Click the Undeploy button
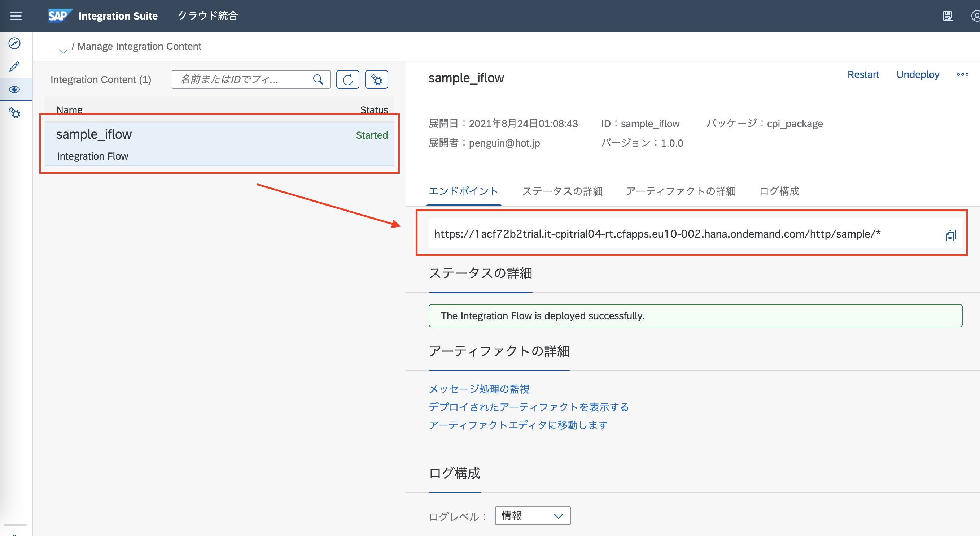The image size is (980, 536). [x=918, y=75]
